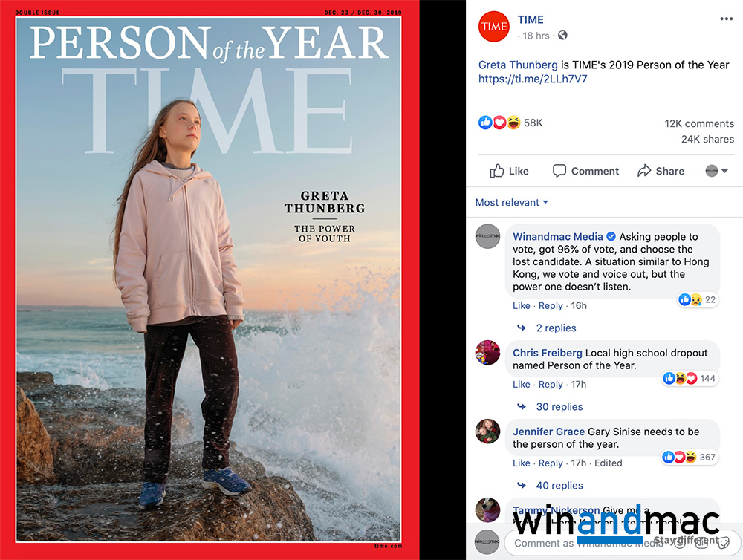Open the ti.me article link

(533, 79)
